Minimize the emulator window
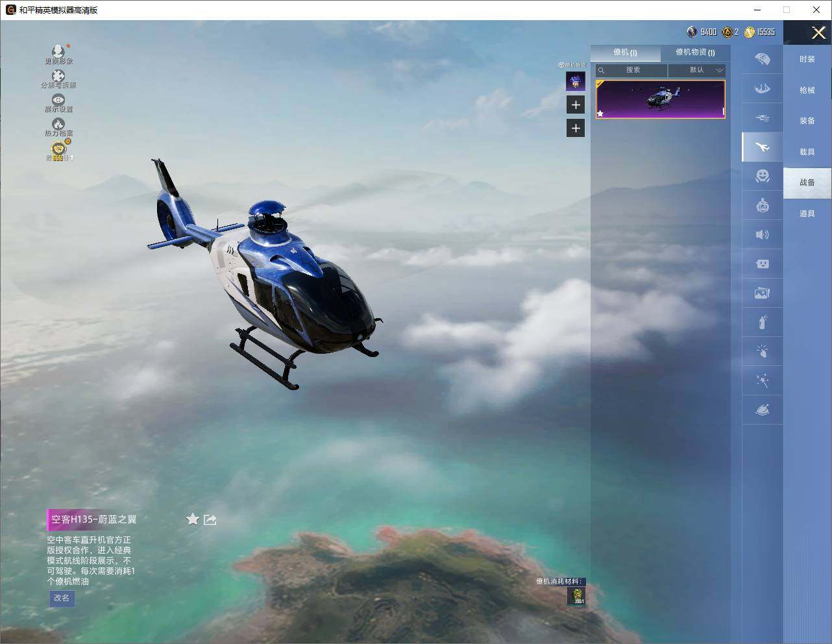This screenshot has width=832, height=644. tap(758, 10)
